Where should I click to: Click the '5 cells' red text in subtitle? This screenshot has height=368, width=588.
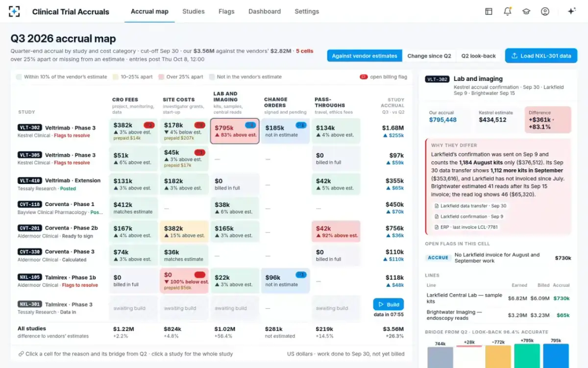click(x=304, y=51)
